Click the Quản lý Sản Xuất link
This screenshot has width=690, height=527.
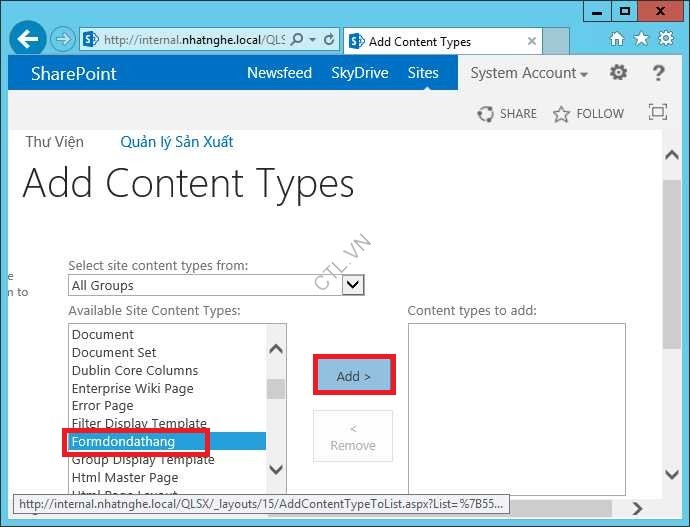pos(177,142)
